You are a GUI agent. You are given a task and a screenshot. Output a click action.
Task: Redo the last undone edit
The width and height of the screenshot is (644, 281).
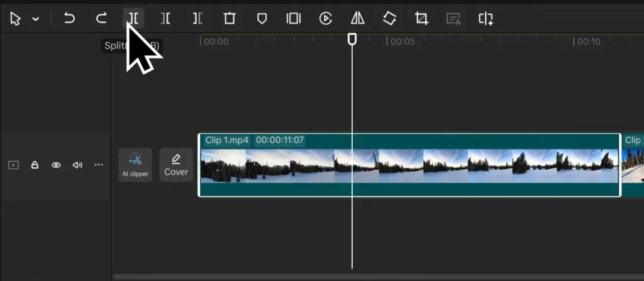pyautogui.click(x=101, y=18)
